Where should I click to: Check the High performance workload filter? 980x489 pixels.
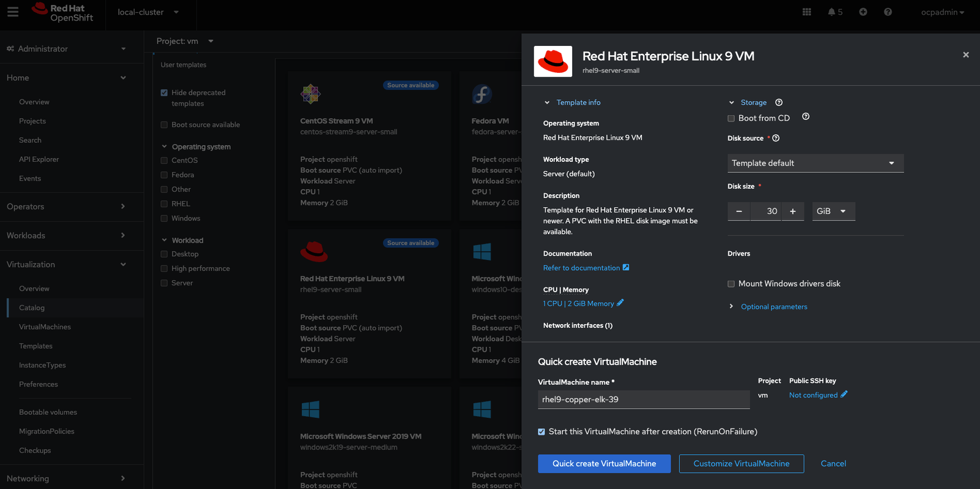coord(164,268)
